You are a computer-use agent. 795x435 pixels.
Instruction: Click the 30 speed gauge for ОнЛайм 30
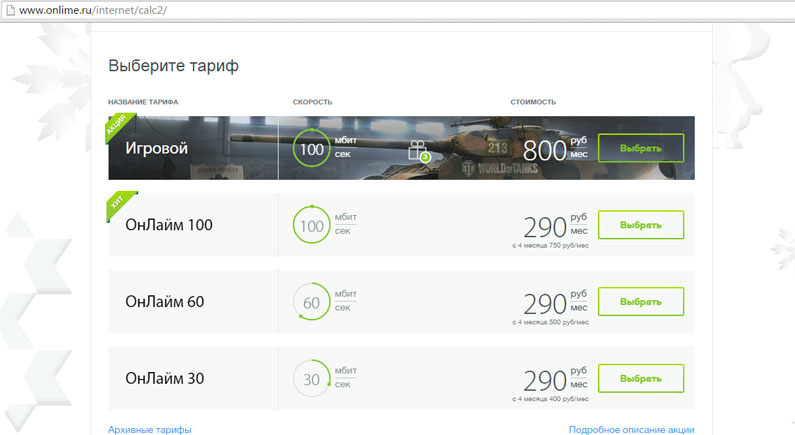click(x=311, y=379)
